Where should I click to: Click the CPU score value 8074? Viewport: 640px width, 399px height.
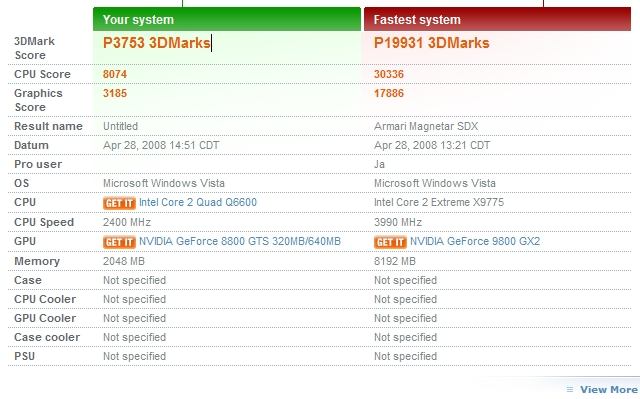115,74
